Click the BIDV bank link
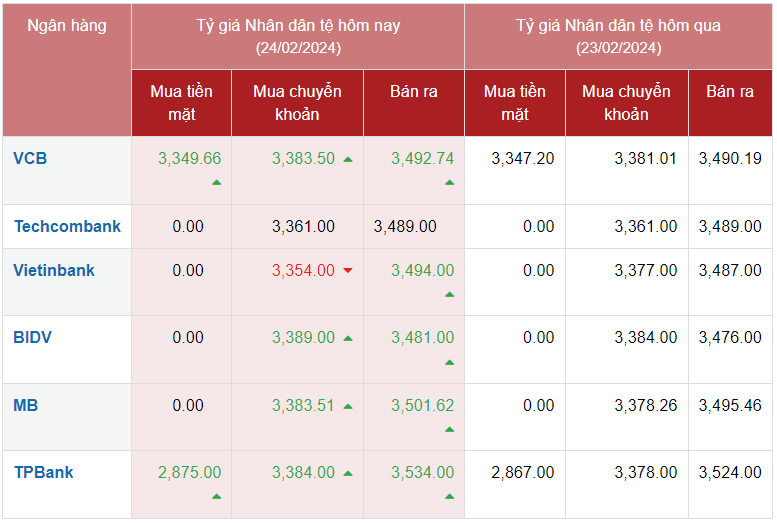Image resolution: width=777 pixels, height=524 pixels. 33,338
